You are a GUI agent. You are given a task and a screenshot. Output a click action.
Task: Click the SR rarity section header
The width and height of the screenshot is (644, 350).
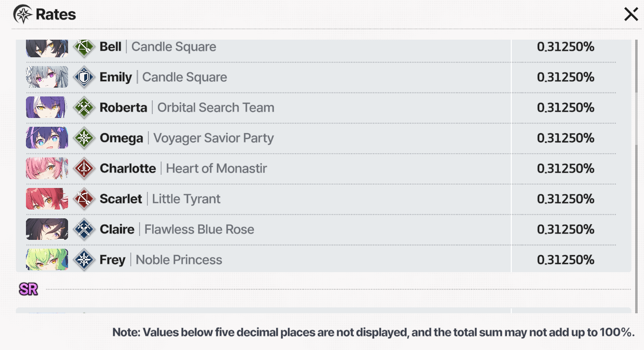(x=28, y=289)
